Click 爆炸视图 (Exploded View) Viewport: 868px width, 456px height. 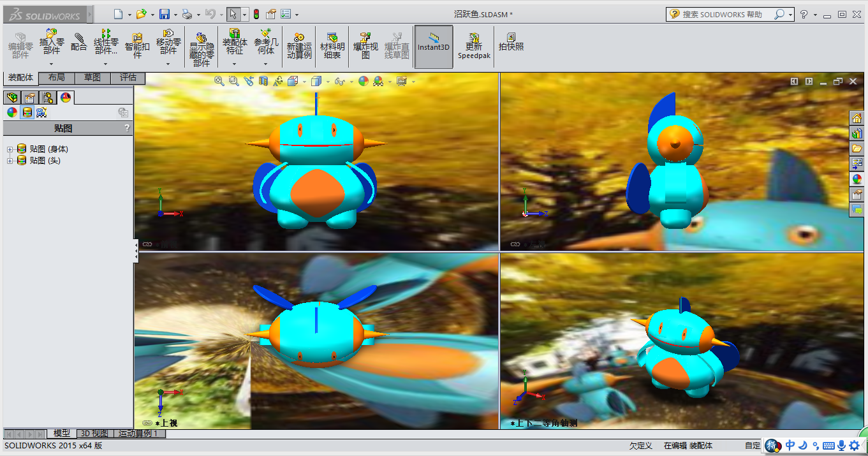pos(365,46)
